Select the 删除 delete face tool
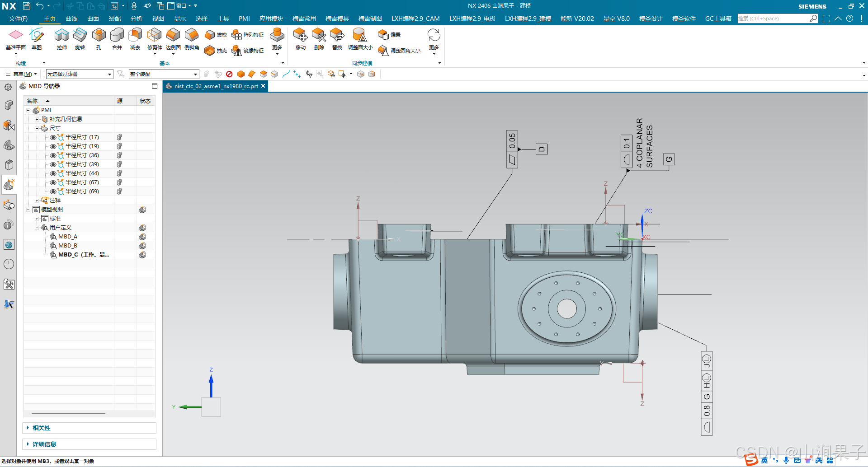Image resolution: width=868 pixels, height=467 pixels. (319, 39)
